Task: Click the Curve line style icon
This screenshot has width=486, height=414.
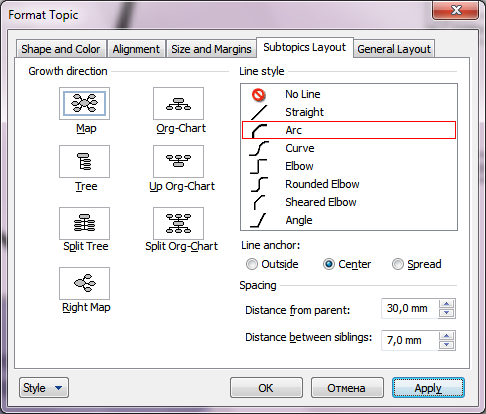Action: click(259, 148)
